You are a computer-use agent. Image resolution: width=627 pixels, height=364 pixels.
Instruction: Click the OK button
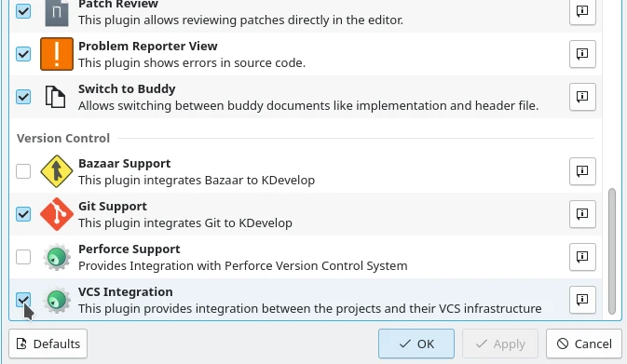(416, 344)
